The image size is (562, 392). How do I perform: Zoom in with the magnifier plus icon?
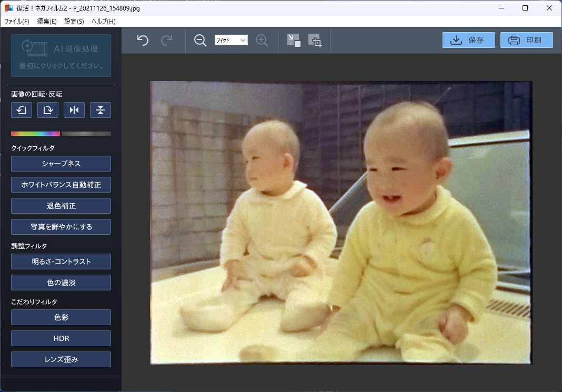(262, 41)
